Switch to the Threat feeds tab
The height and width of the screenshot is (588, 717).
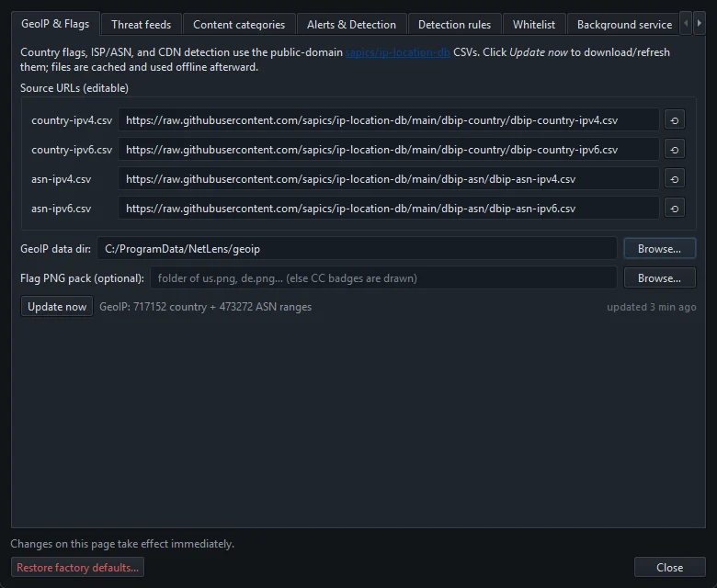(141, 25)
